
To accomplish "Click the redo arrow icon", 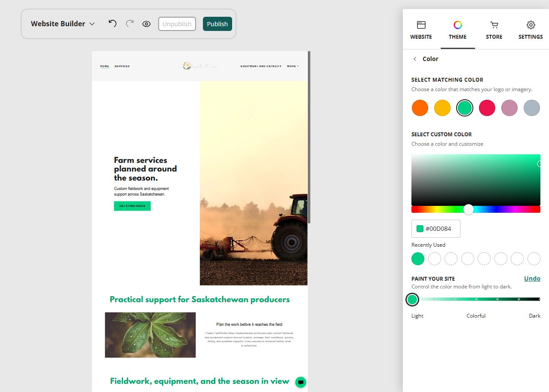I will click(x=130, y=24).
